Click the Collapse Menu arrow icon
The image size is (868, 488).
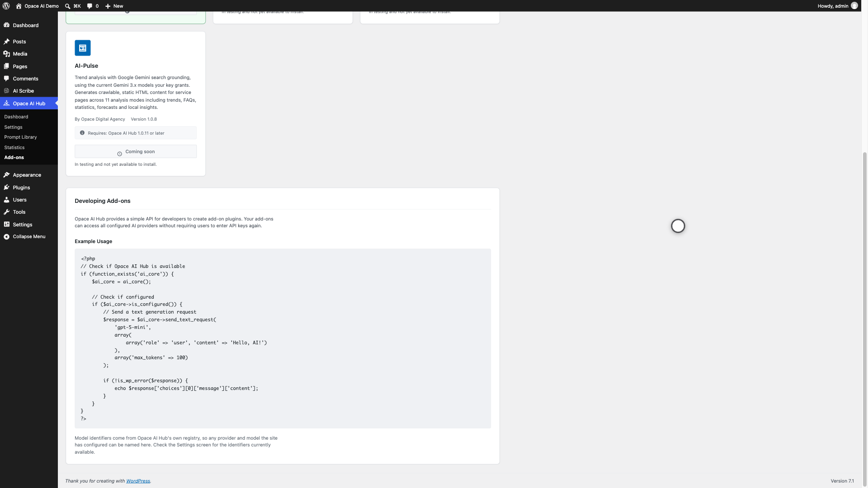point(7,237)
